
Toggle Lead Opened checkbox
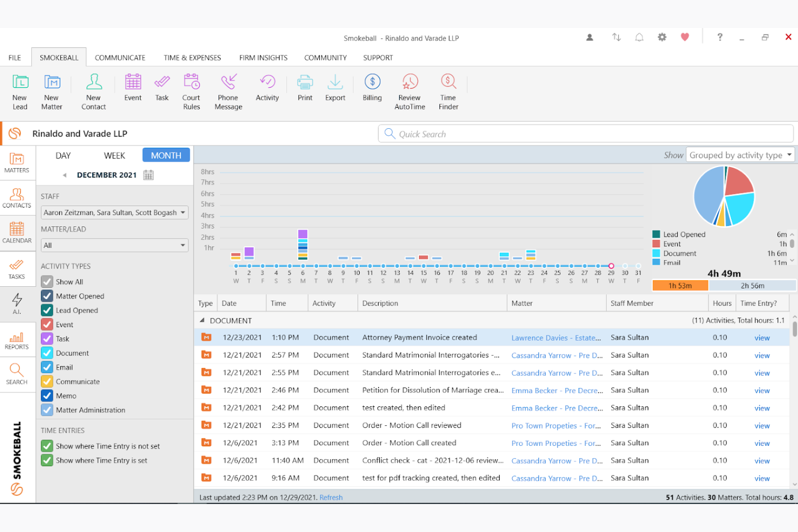[47, 310]
